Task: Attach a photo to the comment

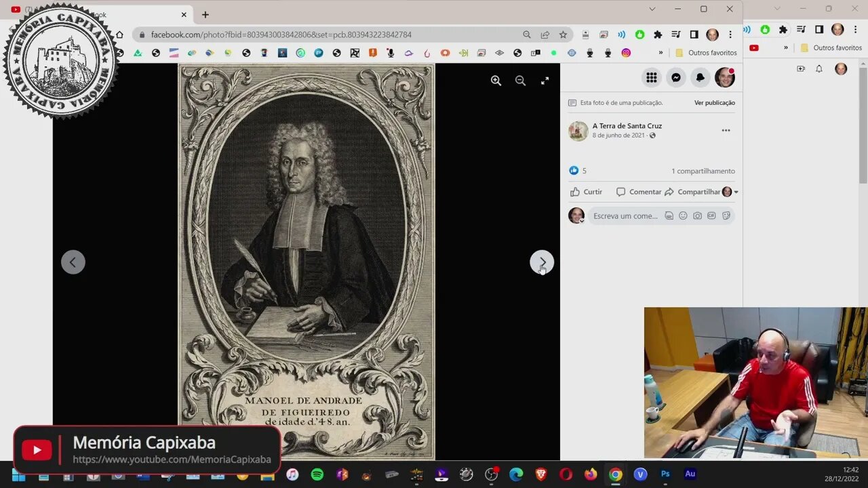Action: 697,216
